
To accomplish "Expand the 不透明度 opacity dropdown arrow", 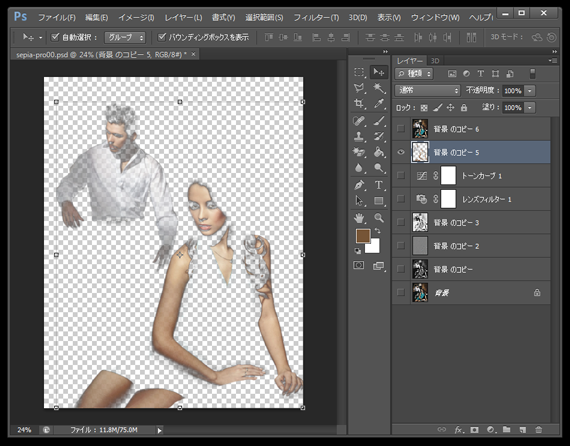I will pos(530,91).
